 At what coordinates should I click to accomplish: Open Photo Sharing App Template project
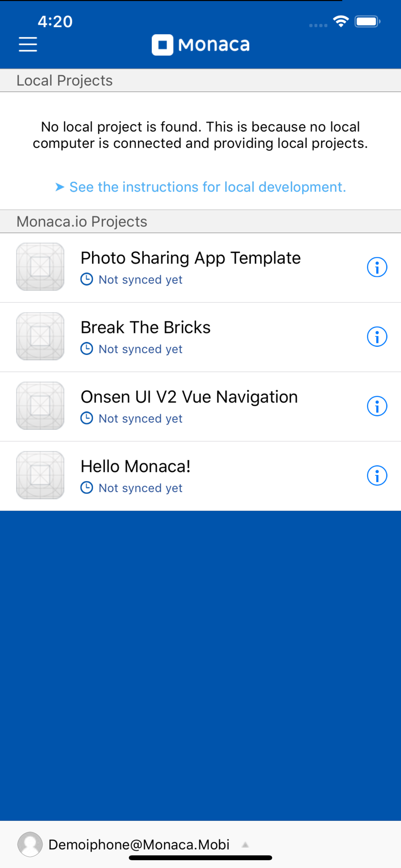click(200, 268)
